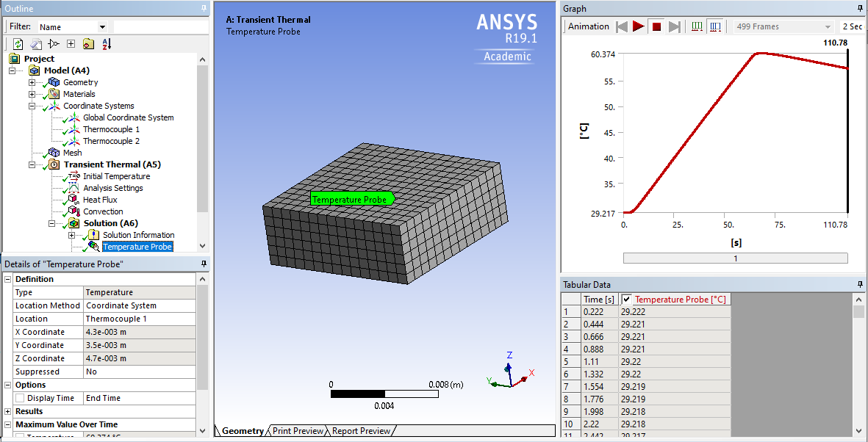This screenshot has height=442, width=868.
Task: Stop the animation with the red square
Action: click(656, 26)
